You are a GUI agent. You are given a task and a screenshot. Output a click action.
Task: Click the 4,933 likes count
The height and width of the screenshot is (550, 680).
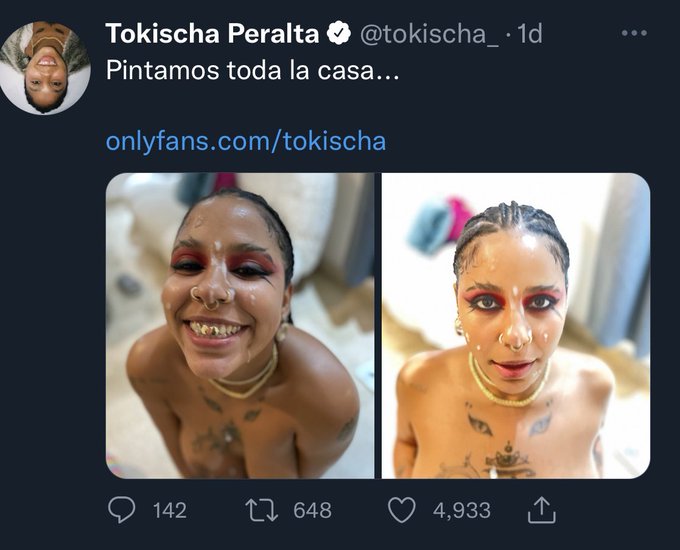click(461, 510)
